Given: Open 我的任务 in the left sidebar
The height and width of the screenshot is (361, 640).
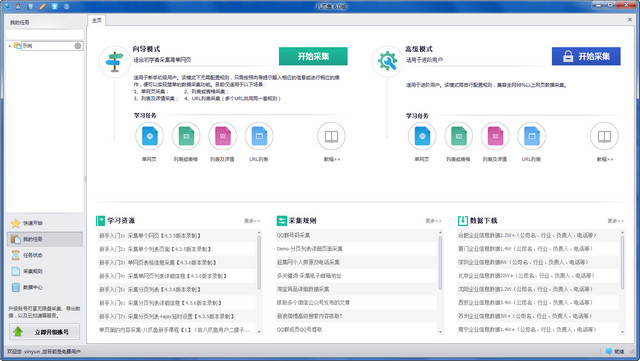Looking at the screenshot, I should tap(44, 239).
